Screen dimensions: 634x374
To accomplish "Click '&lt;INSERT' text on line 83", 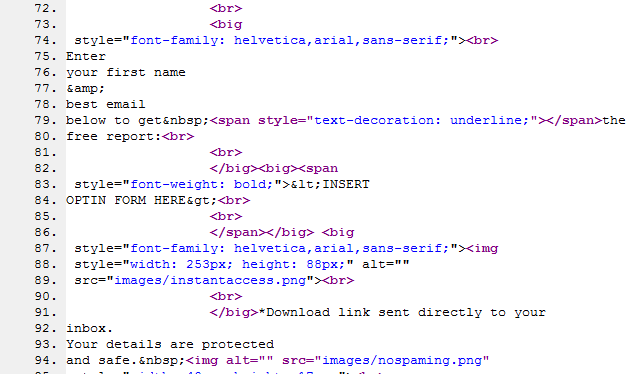I will pos(330,184).
